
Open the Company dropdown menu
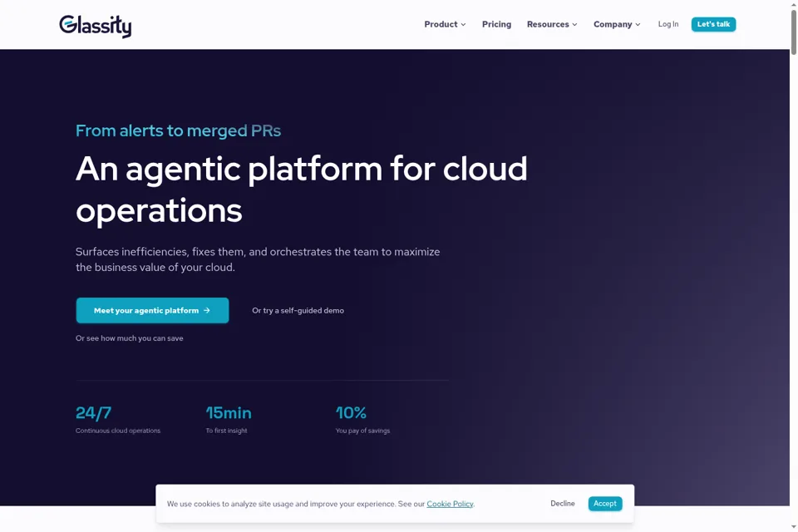(617, 24)
